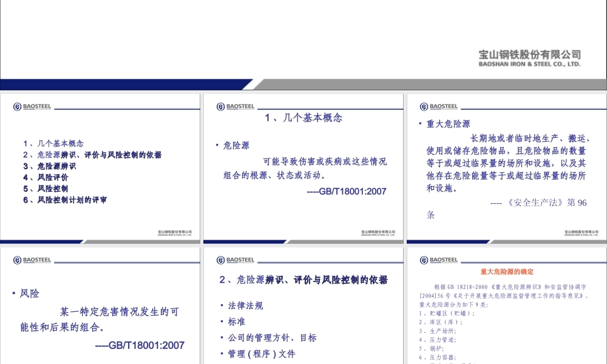Screen dimensions: 607x364
Task: Click agenda item 5、风险控制
Action: coord(46,189)
